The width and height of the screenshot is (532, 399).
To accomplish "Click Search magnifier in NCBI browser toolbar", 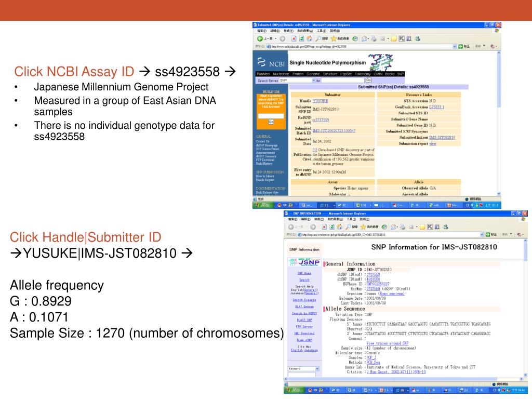I will [x=318, y=38].
